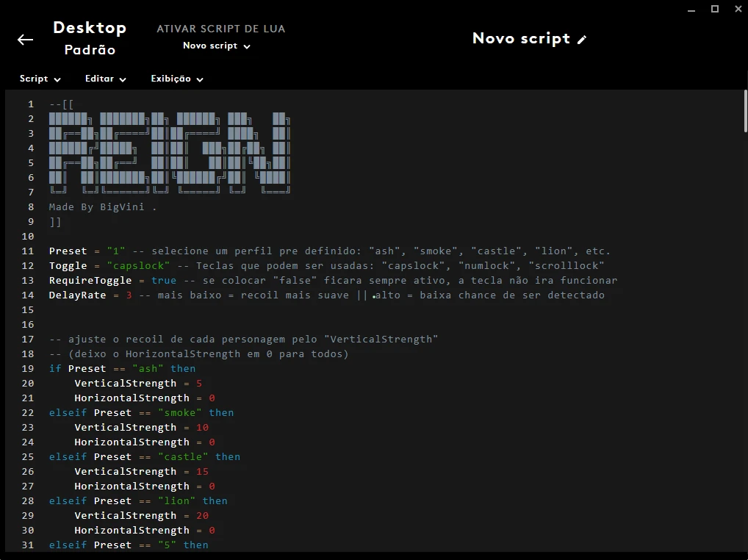Open the Novo script selector dropdown
Viewport: 748px width, 560px height.
tap(217, 46)
